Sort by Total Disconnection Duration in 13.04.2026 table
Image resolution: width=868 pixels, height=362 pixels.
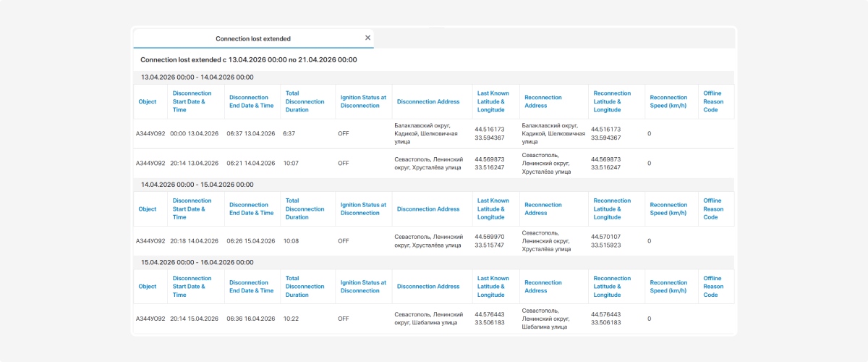tap(305, 102)
